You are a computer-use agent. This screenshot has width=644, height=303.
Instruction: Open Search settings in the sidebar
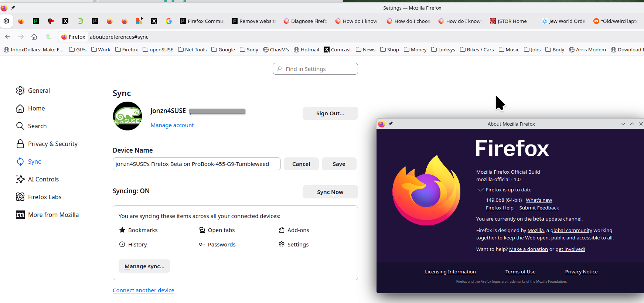pyautogui.click(x=31, y=126)
